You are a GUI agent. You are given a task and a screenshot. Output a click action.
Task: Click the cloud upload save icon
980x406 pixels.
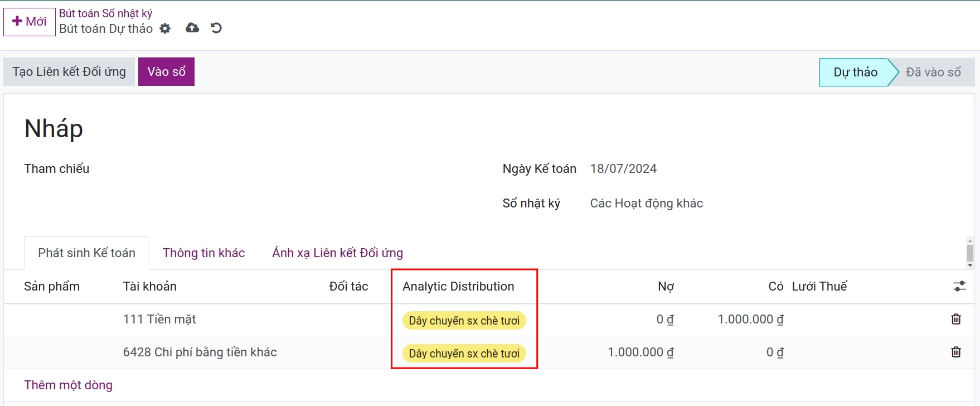[x=192, y=28]
